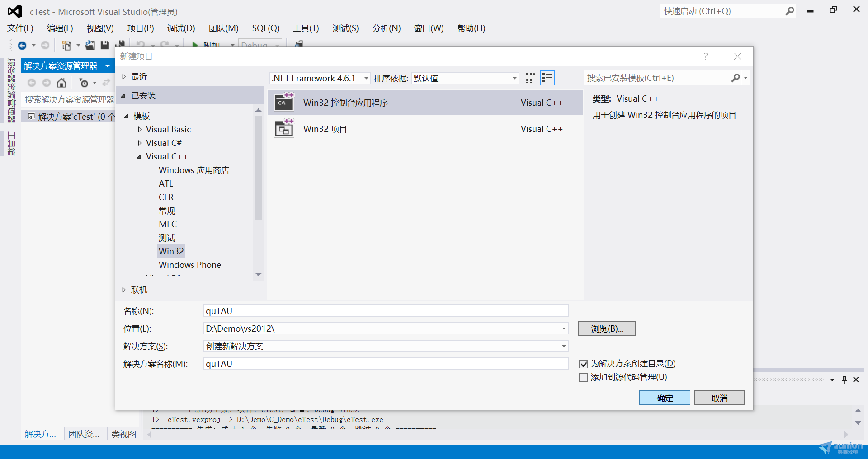Open the 编辑(E) menu
Screen dimensions: 868x459
60,28
